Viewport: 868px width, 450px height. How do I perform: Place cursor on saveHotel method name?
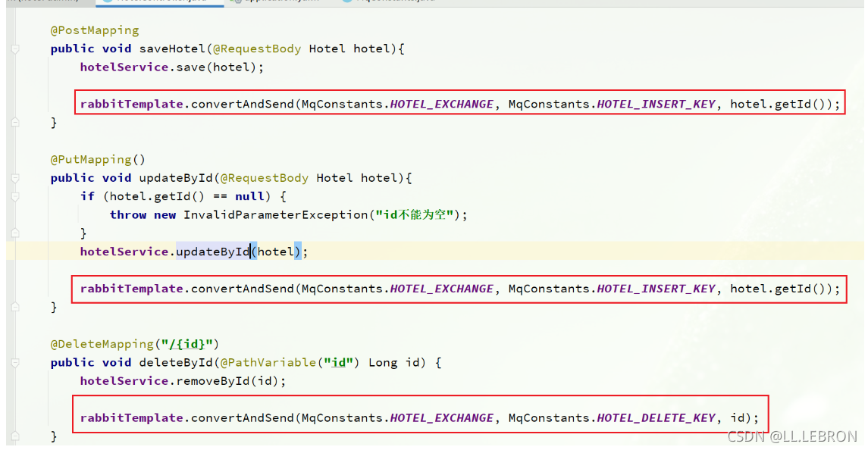click(172, 48)
